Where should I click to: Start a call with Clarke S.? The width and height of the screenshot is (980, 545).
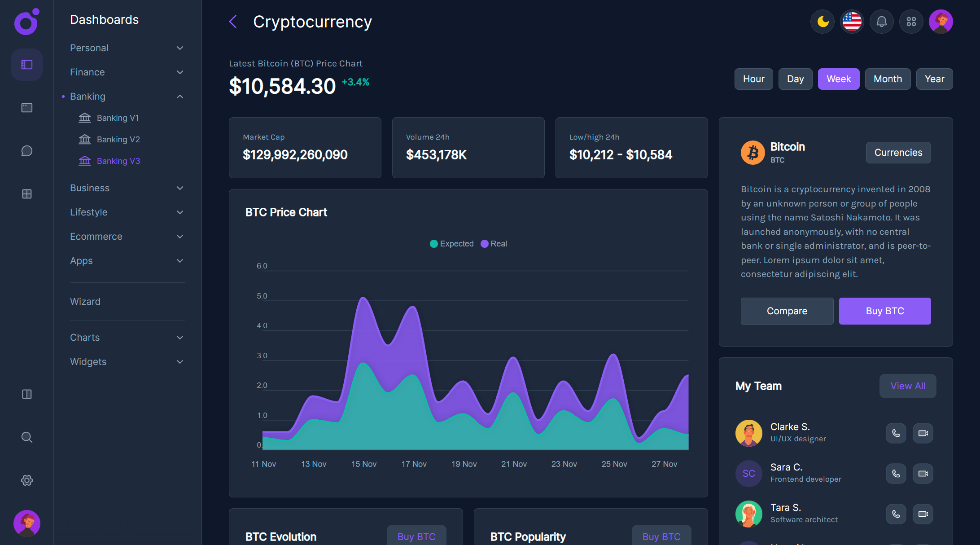pyautogui.click(x=896, y=433)
